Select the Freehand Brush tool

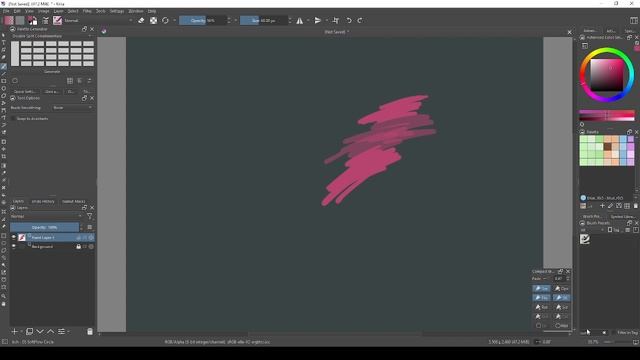point(4,66)
